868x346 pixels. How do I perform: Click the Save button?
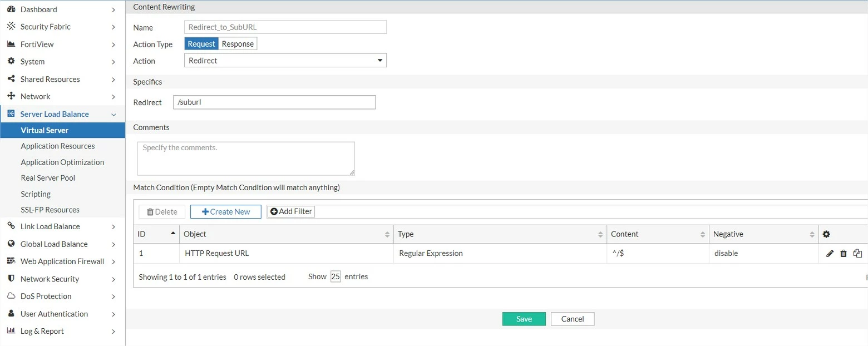[524, 319]
